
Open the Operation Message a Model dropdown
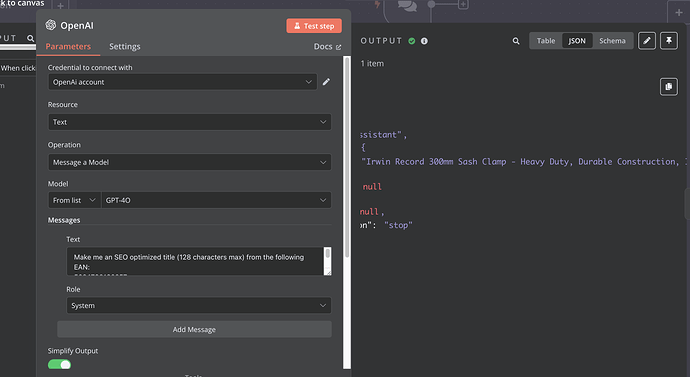pos(190,162)
